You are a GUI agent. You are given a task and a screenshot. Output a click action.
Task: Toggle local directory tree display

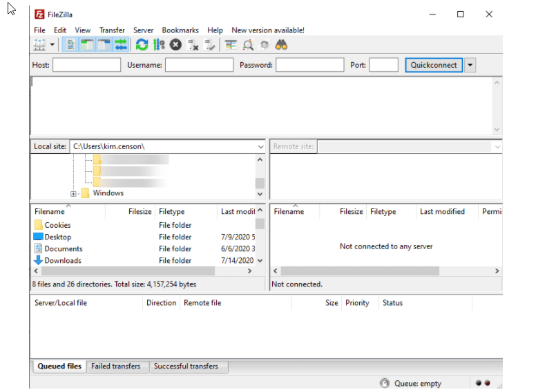click(x=87, y=45)
